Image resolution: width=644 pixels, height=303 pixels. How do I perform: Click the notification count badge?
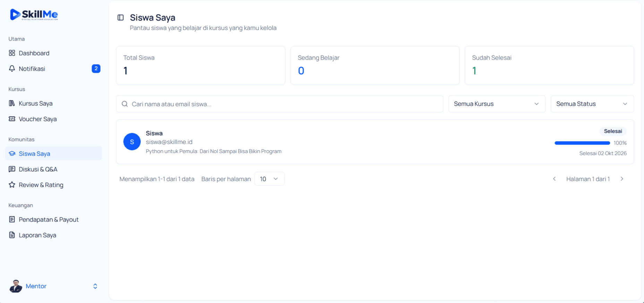96,69
